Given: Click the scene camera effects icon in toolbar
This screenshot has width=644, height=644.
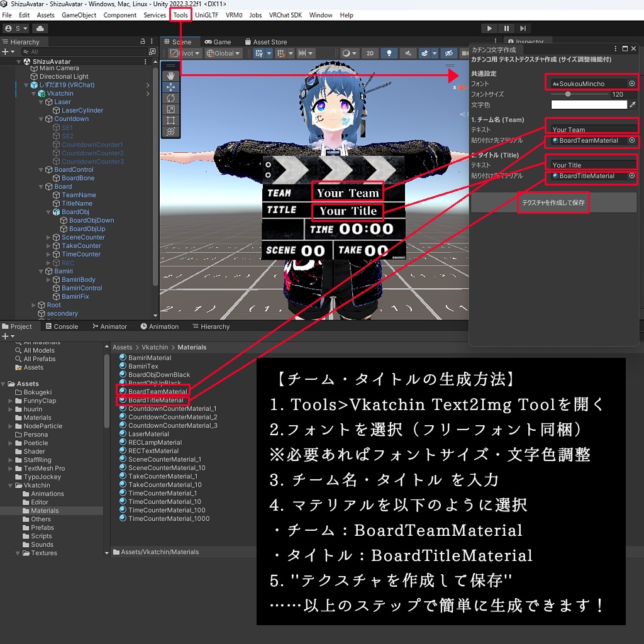Looking at the screenshot, I should point(424,53).
